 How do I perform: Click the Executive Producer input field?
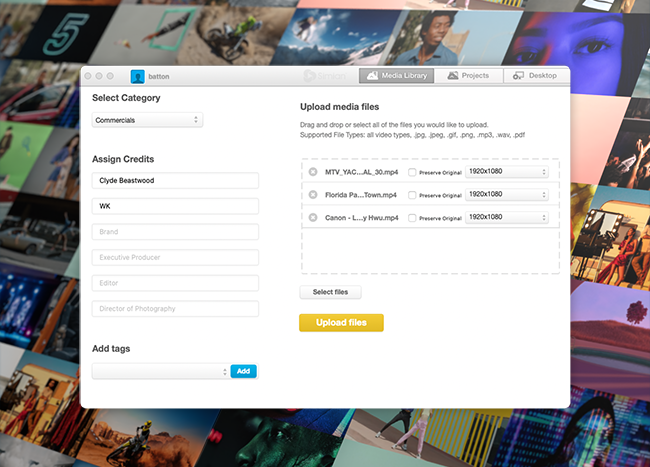point(175,258)
